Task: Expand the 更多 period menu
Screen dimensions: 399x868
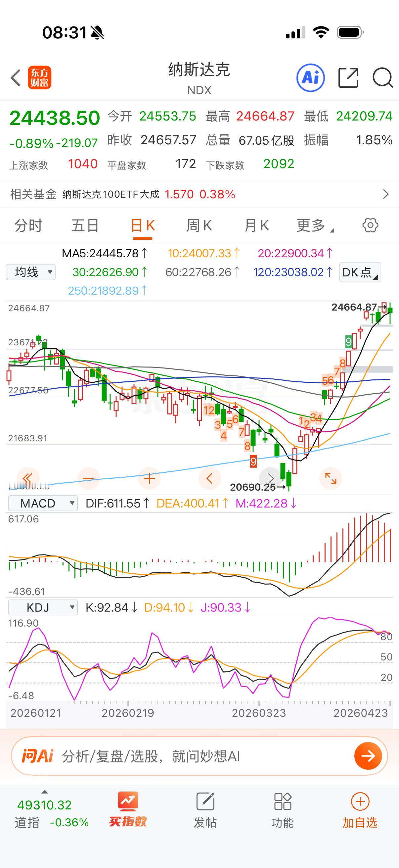Action: pyautogui.click(x=315, y=225)
